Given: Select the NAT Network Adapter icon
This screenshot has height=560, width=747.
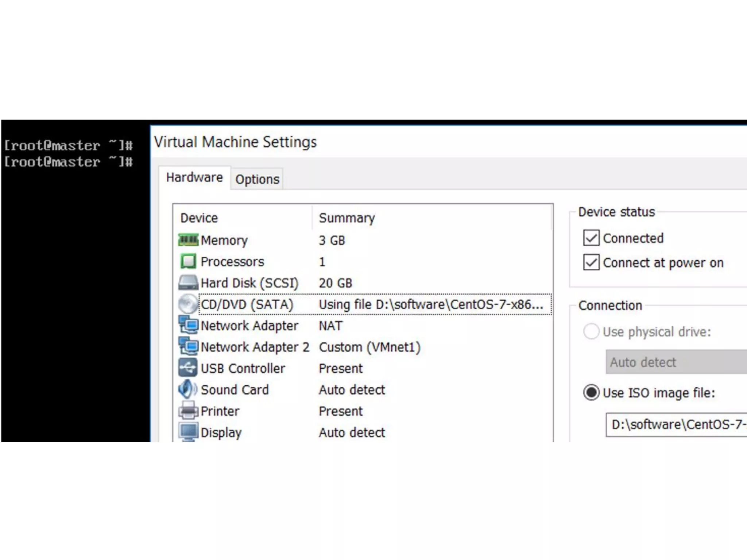Looking at the screenshot, I should 188,325.
